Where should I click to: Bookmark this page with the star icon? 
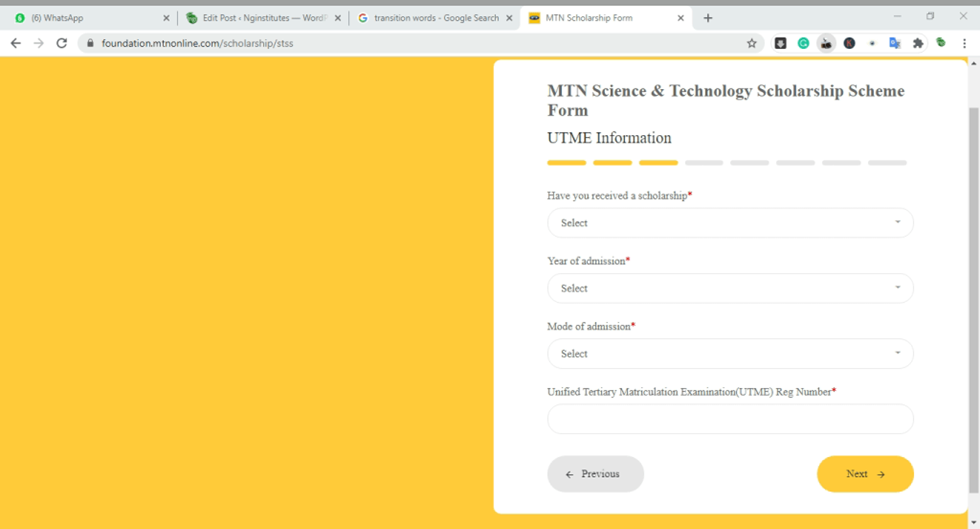752,43
